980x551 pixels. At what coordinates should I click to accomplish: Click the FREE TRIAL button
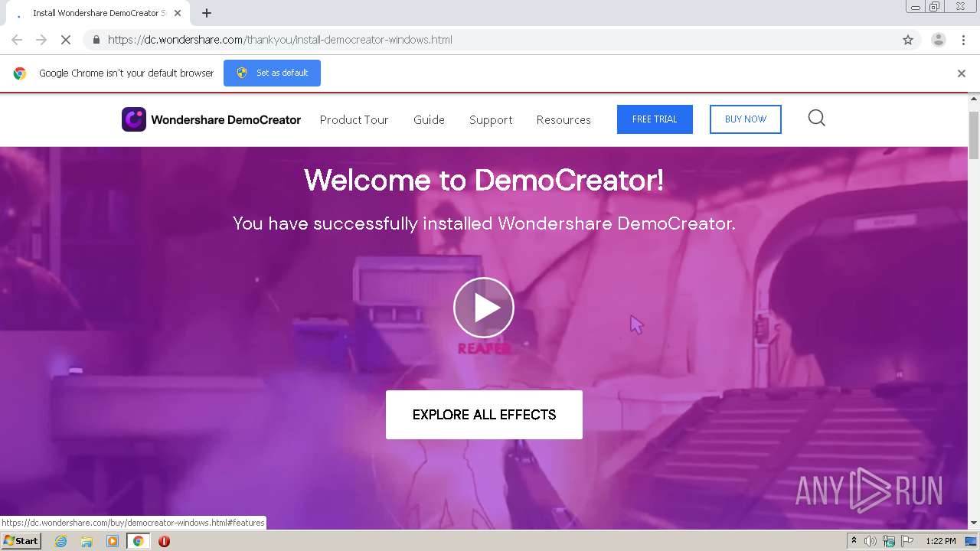[x=655, y=119]
